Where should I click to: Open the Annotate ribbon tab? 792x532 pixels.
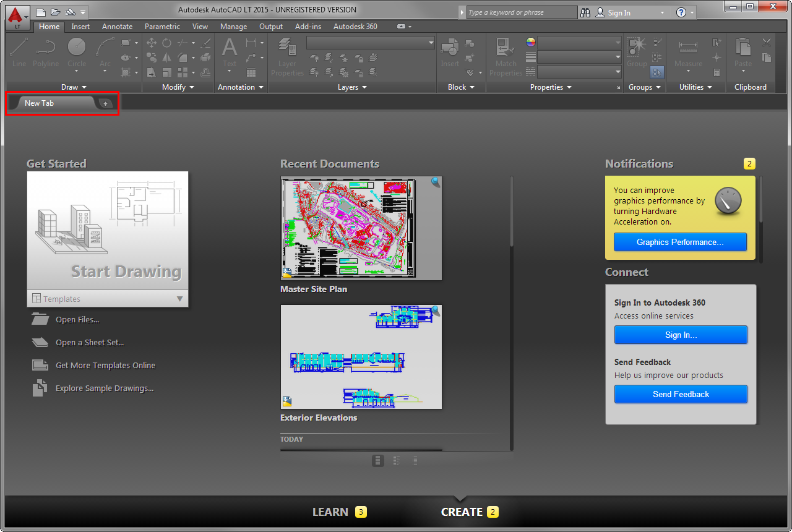(x=117, y=27)
